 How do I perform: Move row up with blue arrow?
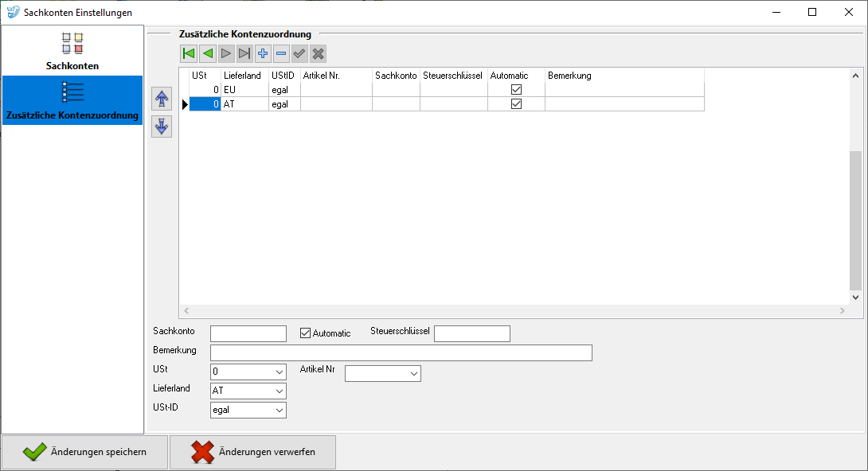[162, 99]
